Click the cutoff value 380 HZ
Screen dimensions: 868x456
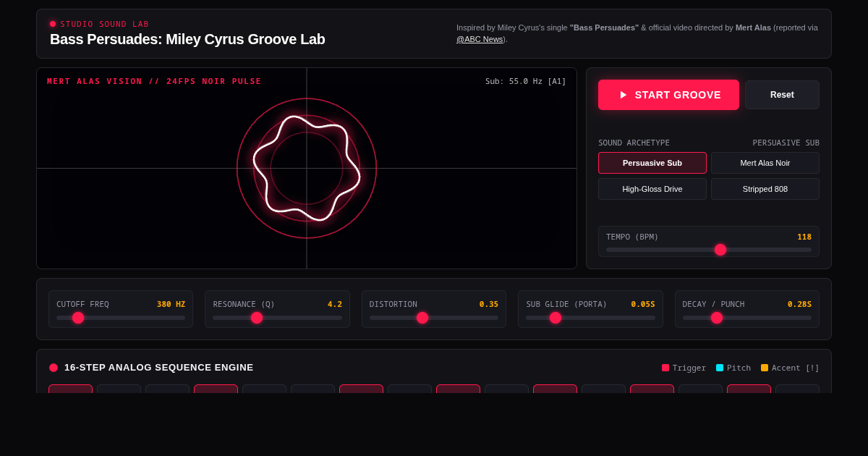(171, 305)
